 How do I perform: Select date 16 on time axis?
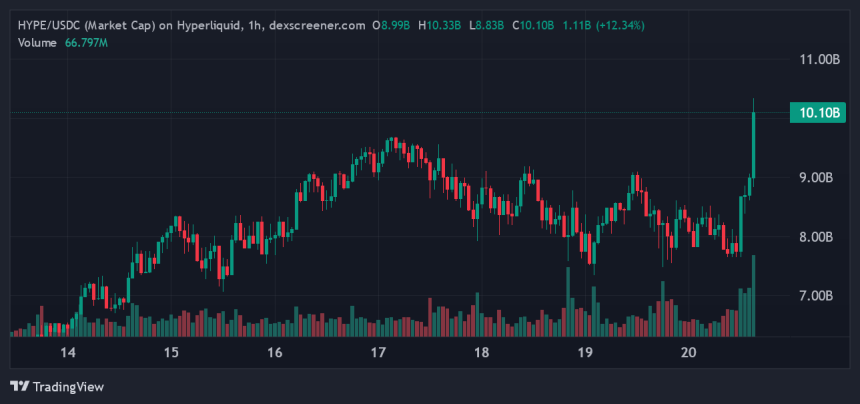tap(275, 353)
